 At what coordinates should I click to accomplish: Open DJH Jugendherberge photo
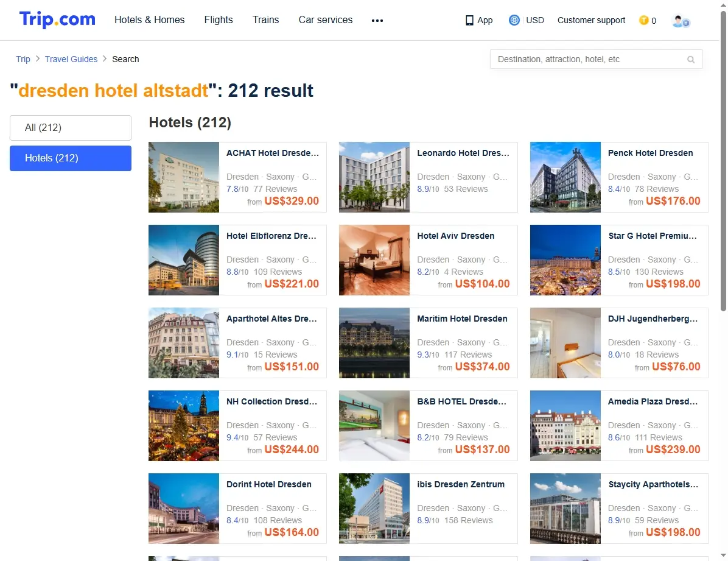[565, 342]
